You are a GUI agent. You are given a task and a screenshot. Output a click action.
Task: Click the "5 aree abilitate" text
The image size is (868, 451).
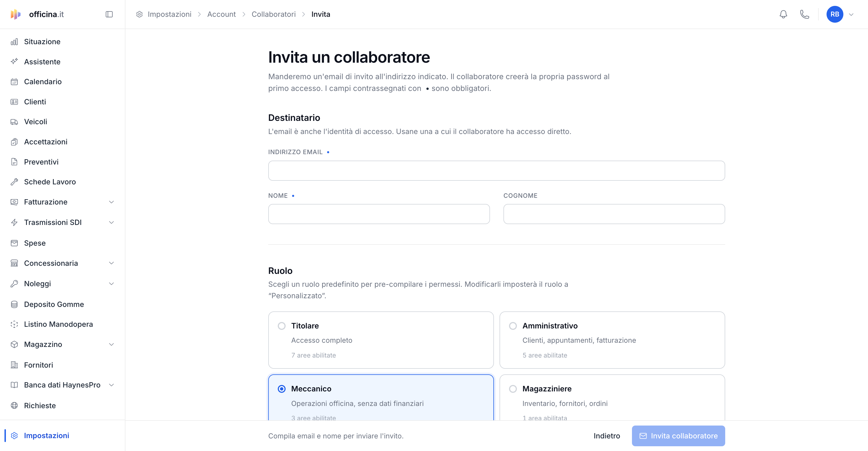(545, 355)
